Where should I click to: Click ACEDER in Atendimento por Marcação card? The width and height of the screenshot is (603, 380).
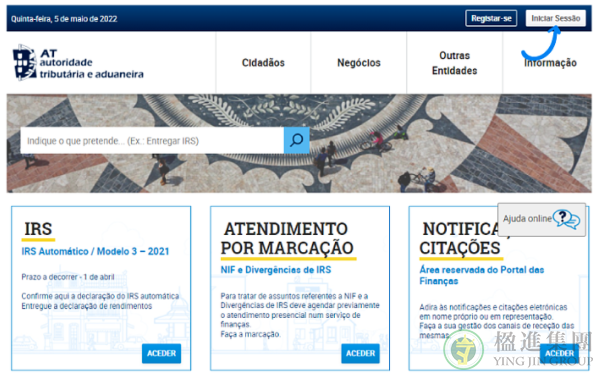click(360, 353)
